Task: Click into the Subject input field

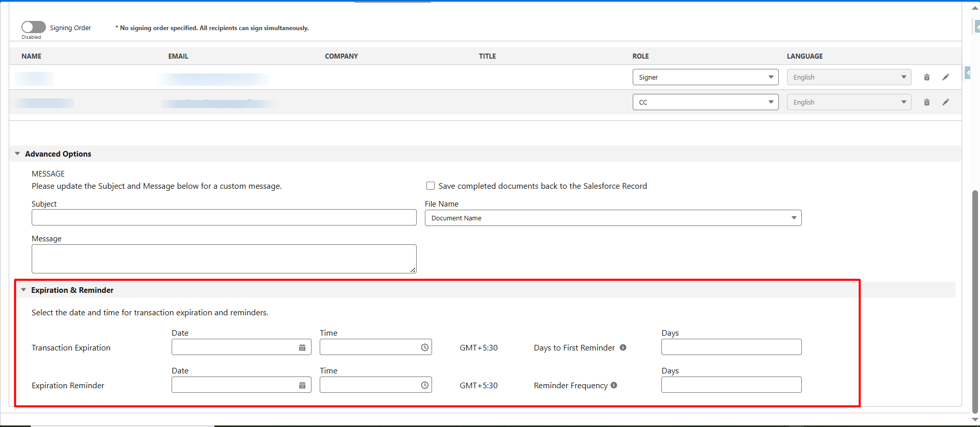Action: (x=224, y=217)
